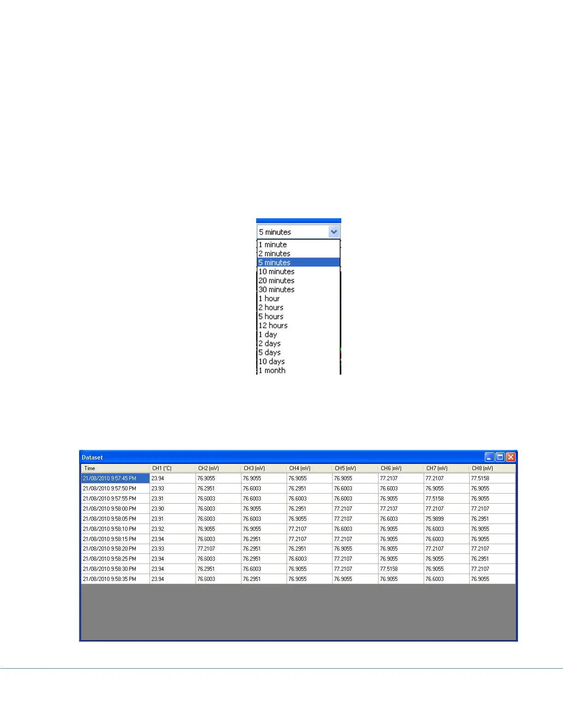This screenshot has width=563, height=728.
Task: Select the '21/08/2010 9:57:55 PM' row
Action: pyautogui.click(x=299, y=499)
